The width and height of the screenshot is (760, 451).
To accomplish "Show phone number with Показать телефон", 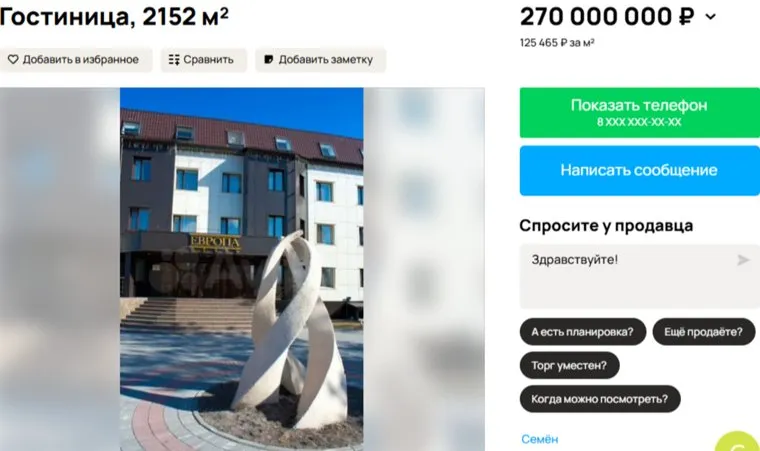I will [x=640, y=113].
